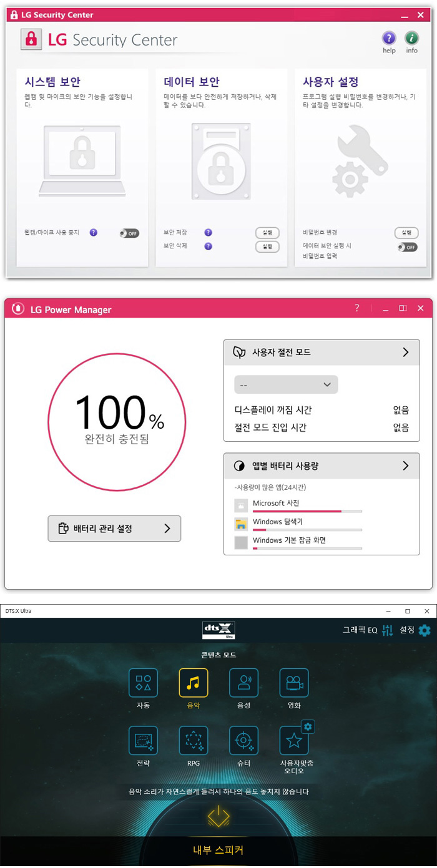
Task: Select 자동 content mode
Action: tap(143, 683)
